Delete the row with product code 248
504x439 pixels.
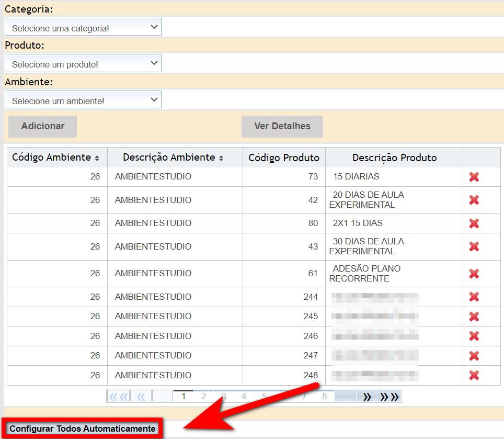tap(474, 375)
